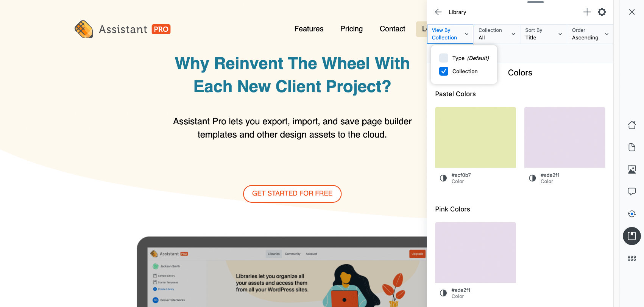
Task: Open library settings gear icon
Action: pos(602,12)
